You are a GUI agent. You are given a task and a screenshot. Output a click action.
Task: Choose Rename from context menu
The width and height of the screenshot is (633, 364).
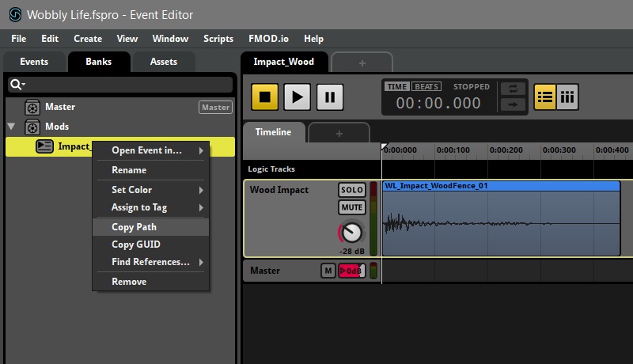click(x=150, y=170)
